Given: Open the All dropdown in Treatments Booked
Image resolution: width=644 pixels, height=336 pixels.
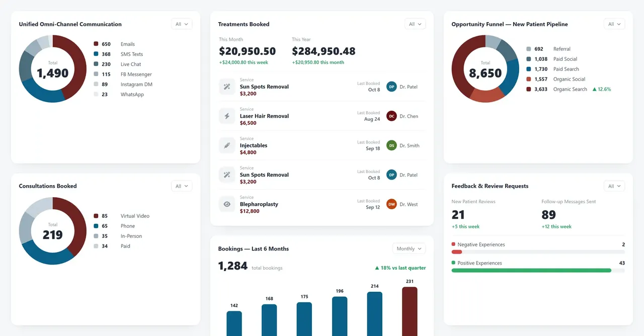Looking at the screenshot, I should click(x=415, y=24).
